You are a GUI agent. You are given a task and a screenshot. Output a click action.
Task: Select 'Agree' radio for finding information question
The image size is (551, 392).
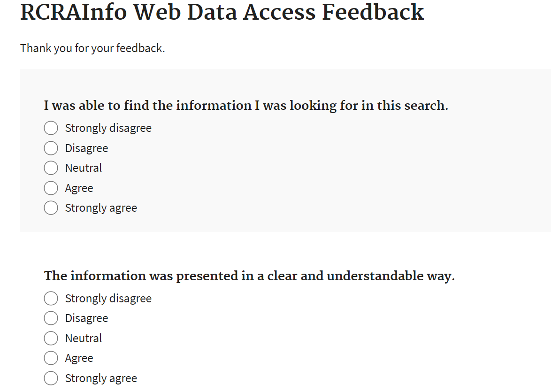tap(51, 188)
